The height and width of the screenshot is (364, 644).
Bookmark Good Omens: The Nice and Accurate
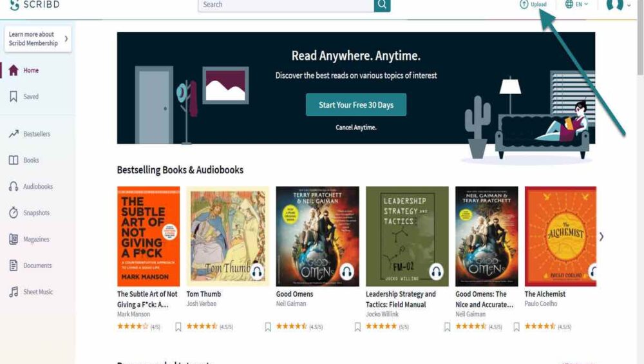coord(516,327)
